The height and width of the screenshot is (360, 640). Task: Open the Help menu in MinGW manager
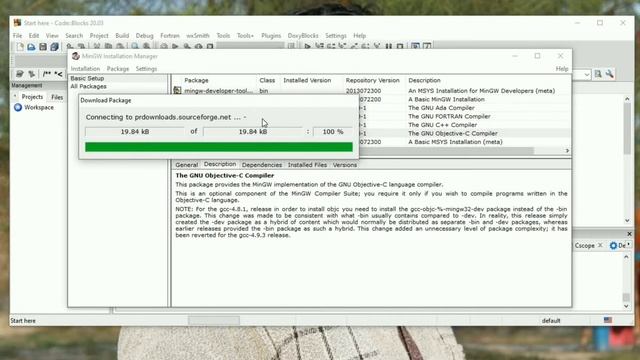[x=562, y=69]
